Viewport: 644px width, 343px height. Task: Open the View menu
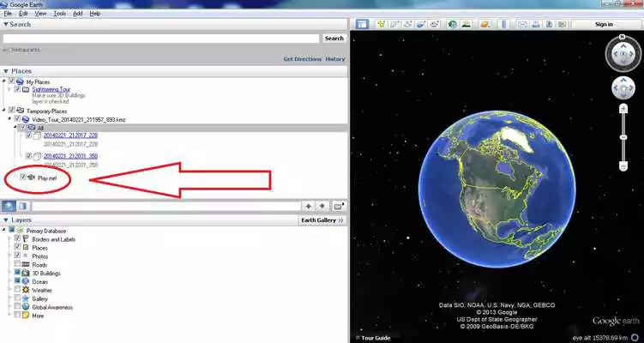[x=40, y=14]
